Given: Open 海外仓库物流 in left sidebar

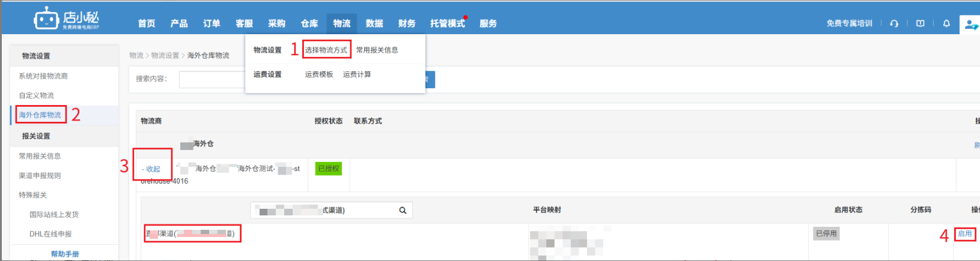Looking at the screenshot, I should pyautogui.click(x=40, y=115).
